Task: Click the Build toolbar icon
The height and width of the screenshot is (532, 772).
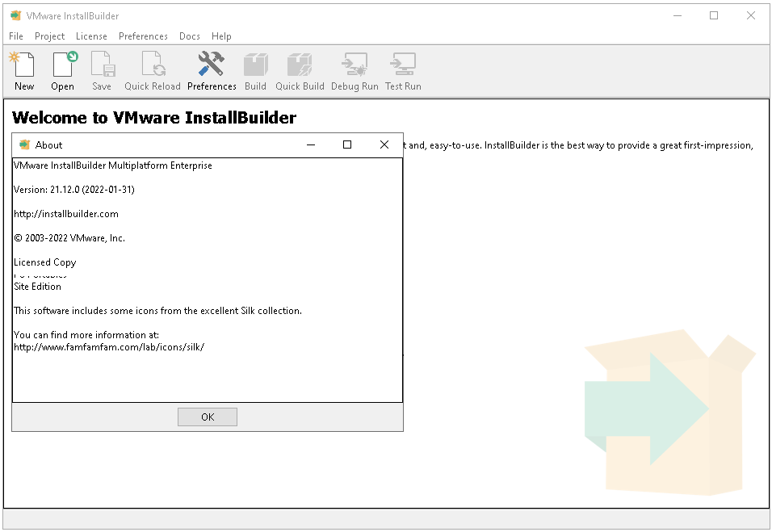Action: coord(255,71)
